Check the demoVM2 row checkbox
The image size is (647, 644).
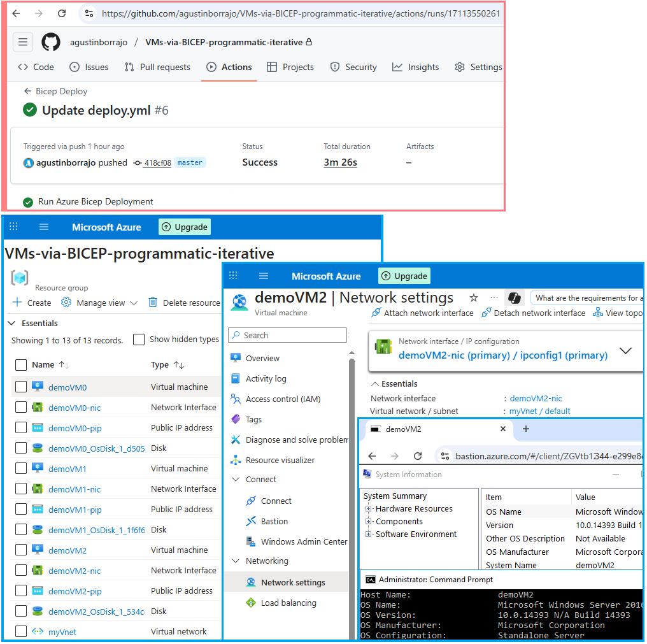(20, 550)
